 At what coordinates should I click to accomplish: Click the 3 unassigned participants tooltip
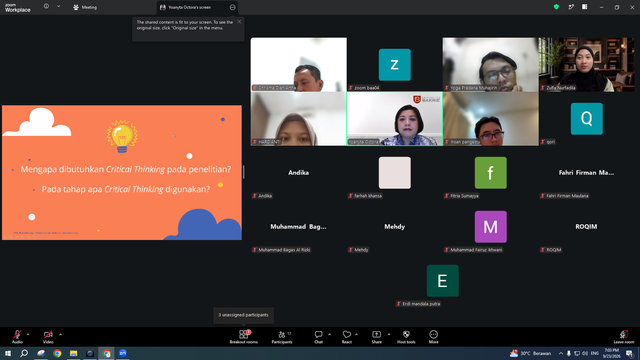point(244,315)
